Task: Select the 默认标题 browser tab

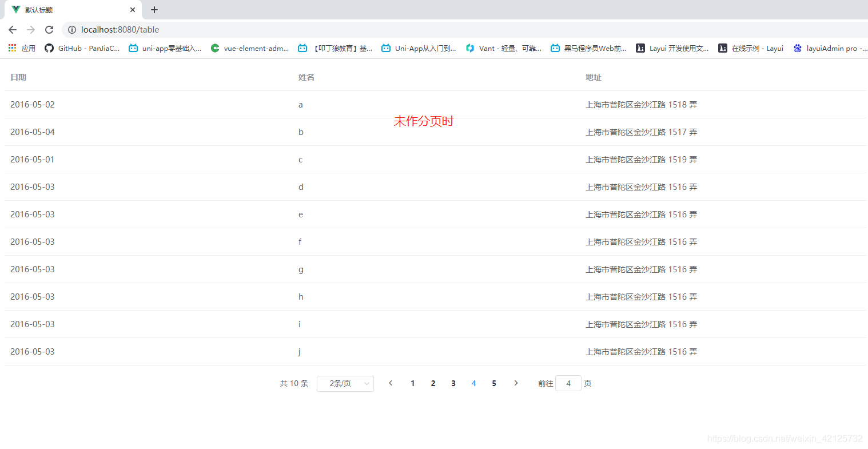Action: (73, 10)
